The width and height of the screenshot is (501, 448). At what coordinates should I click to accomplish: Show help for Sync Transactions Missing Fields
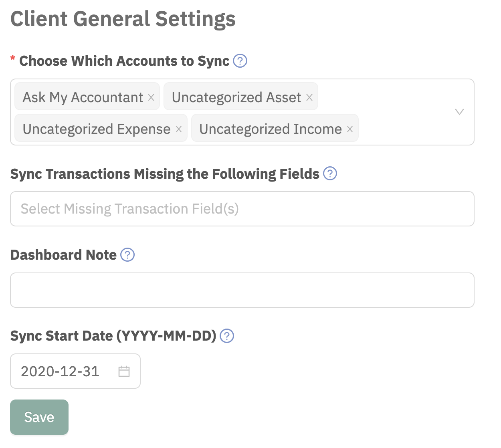click(x=330, y=174)
